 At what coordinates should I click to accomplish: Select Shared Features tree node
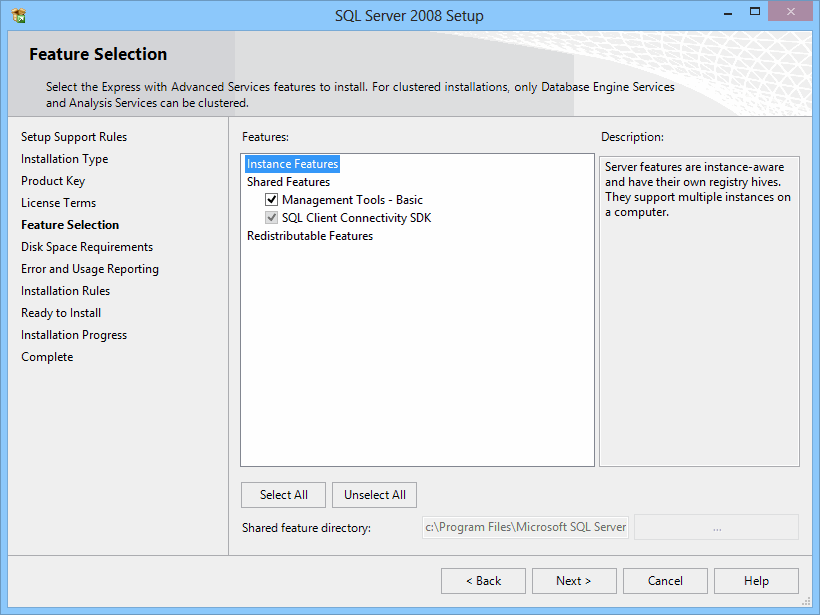pyautogui.click(x=288, y=182)
